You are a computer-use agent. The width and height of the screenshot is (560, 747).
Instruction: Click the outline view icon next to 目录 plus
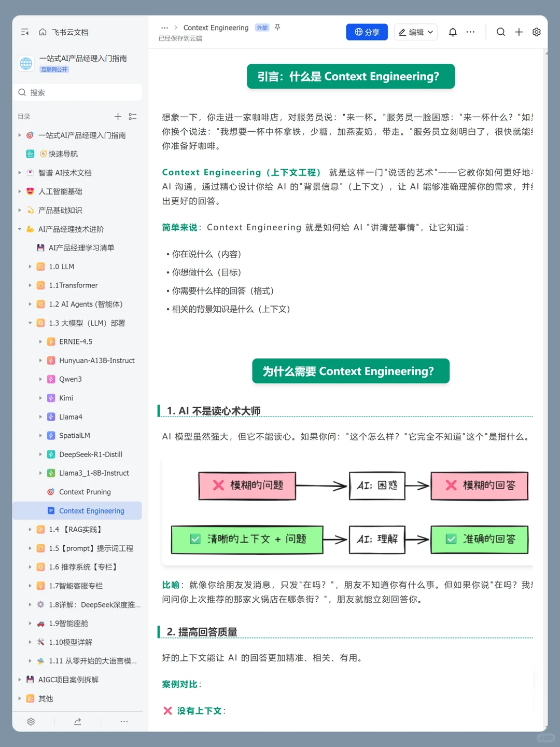133,116
